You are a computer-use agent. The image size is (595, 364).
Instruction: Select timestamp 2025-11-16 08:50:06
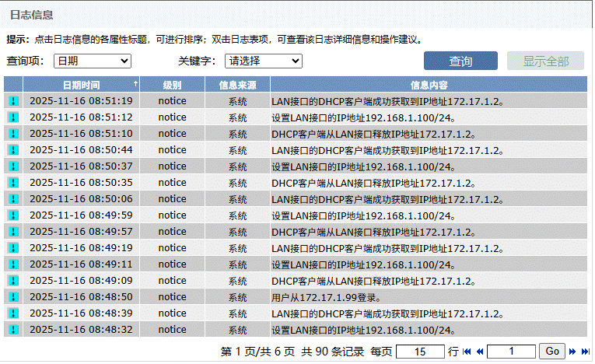point(81,199)
